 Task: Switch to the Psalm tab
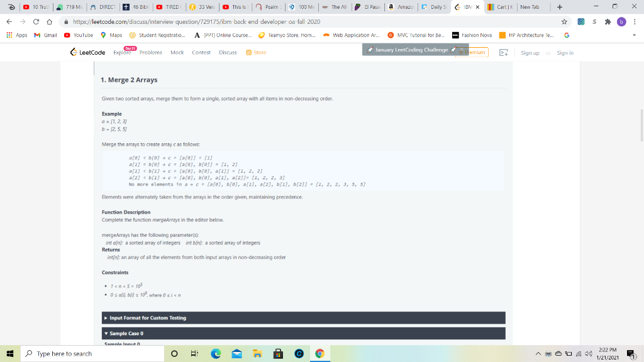[269, 7]
